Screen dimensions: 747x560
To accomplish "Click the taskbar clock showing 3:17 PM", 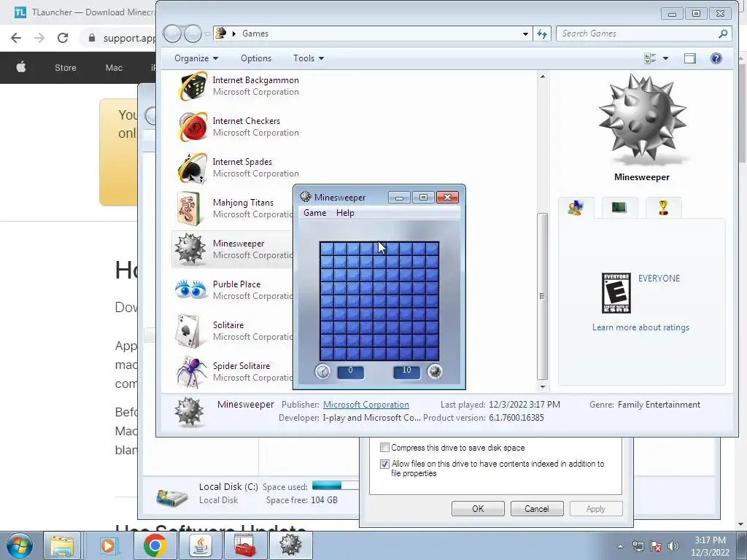I will [x=710, y=546].
